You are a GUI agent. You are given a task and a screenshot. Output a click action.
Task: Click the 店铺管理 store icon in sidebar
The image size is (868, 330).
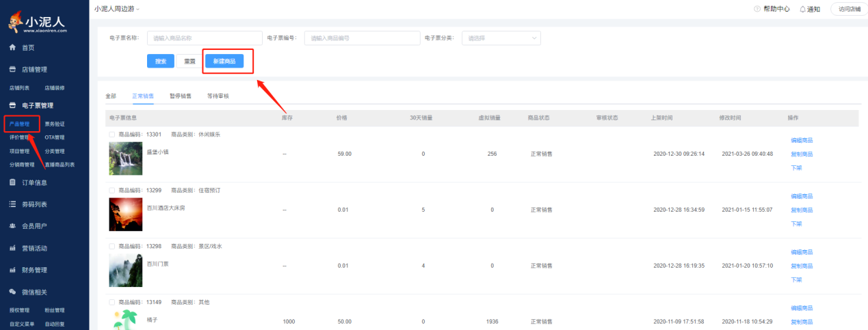[x=12, y=70]
